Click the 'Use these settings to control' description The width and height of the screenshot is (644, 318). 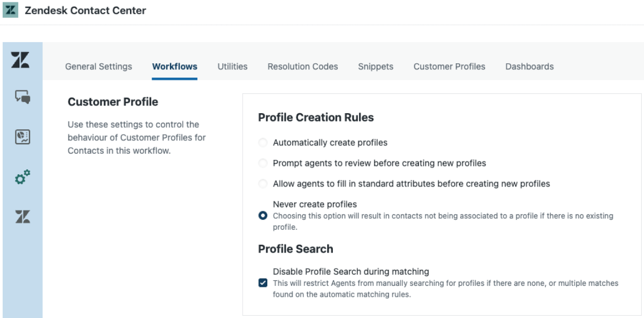click(x=137, y=138)
